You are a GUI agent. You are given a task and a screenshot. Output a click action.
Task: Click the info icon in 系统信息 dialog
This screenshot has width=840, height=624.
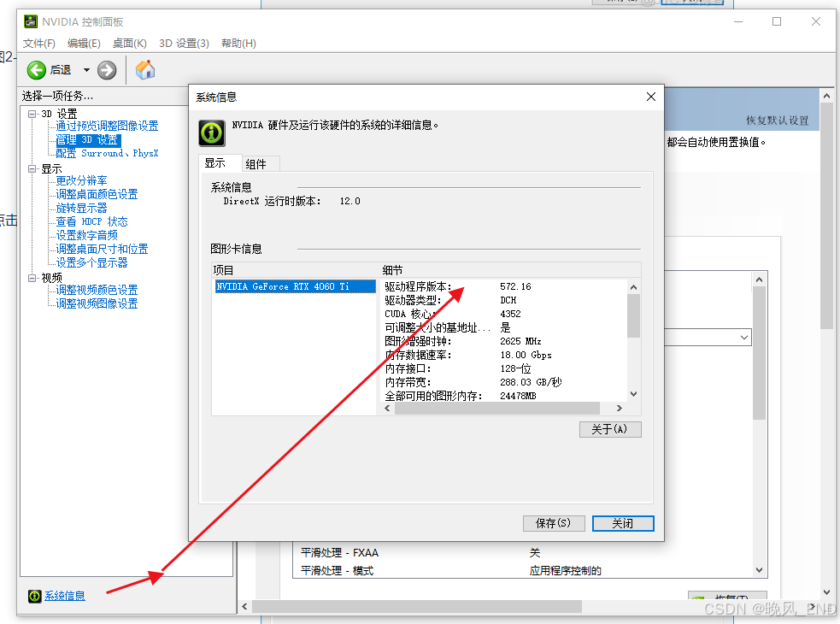[x=212, y=132]
